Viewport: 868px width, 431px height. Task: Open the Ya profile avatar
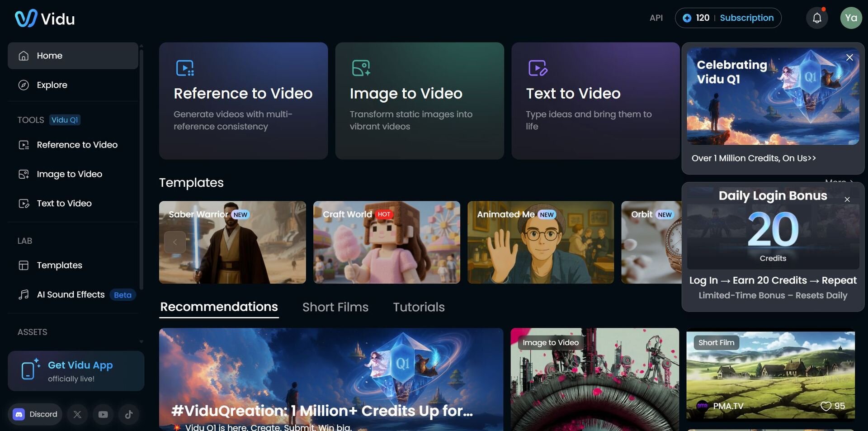click(851, 18)
